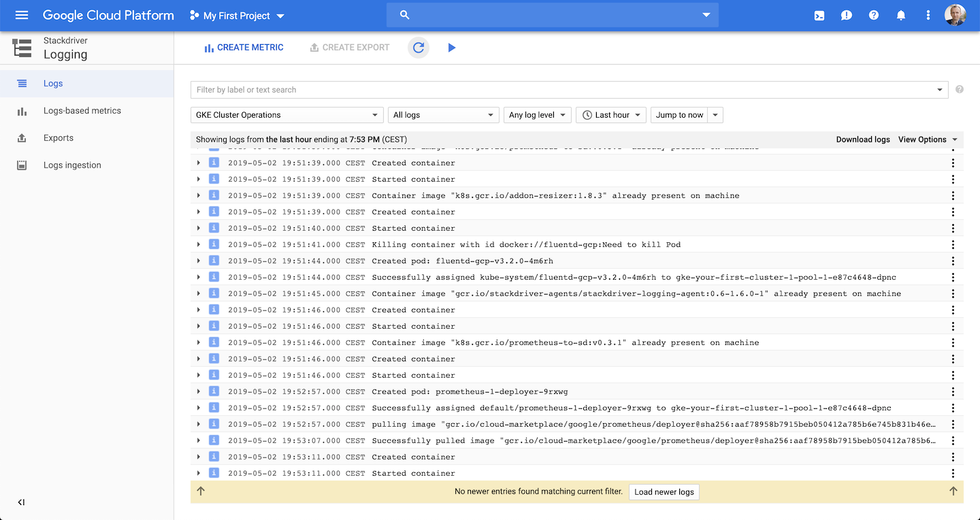Open the filter box dropdown arrow
Viewport: 980px width, 520px height.
(x=940, y=90)
